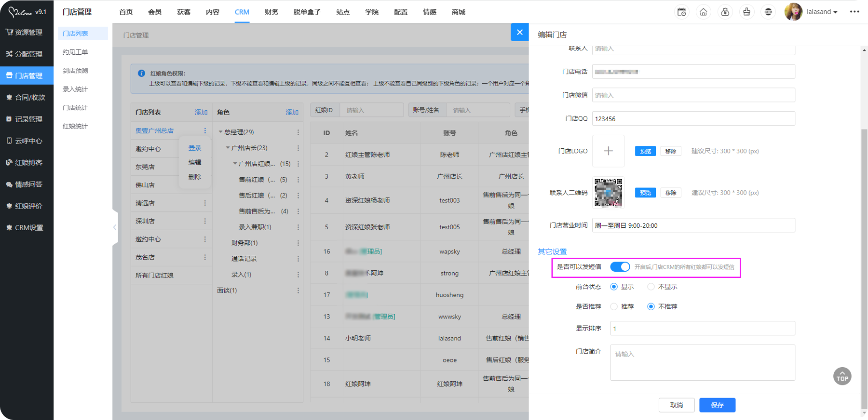Click the calendar schedule icon in header
Image resolution: width=868 pixels, height=420 pixels.
[x=682, y=12]
